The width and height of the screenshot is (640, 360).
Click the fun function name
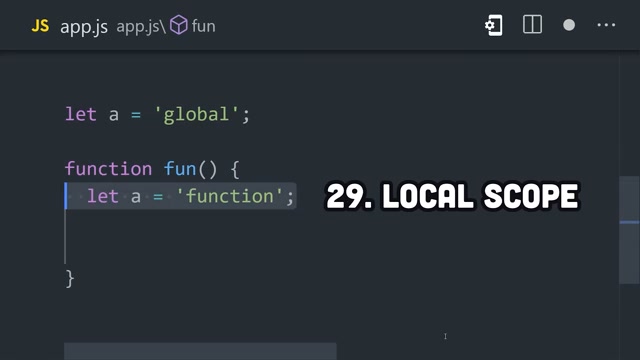pos(180,169)
